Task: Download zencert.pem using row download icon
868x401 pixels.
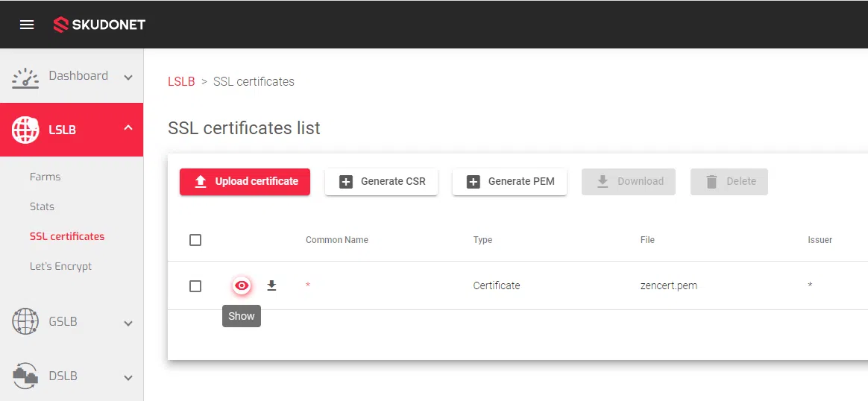Action: click(x=271, y=285)
